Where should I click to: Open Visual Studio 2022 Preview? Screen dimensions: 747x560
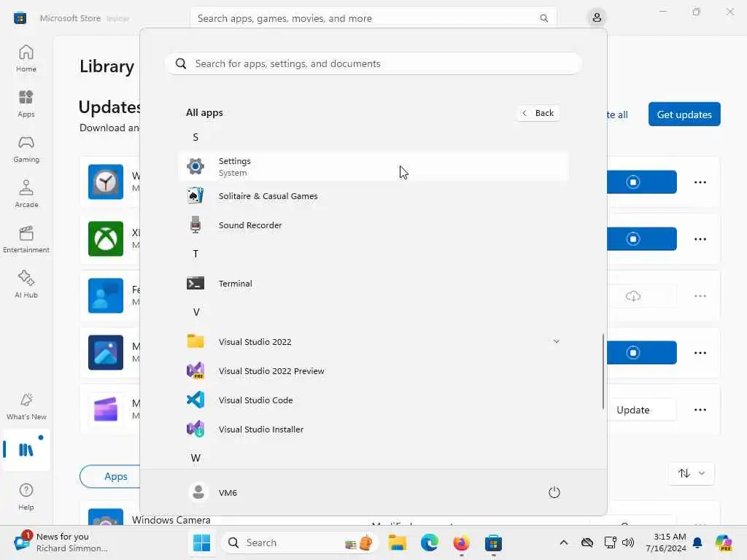tap(373, 371)
